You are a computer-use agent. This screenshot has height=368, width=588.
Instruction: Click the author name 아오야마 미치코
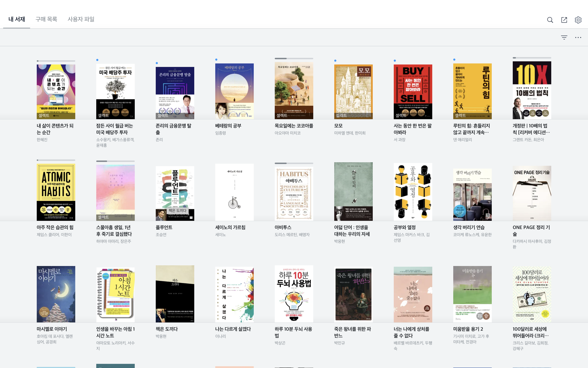288,133
